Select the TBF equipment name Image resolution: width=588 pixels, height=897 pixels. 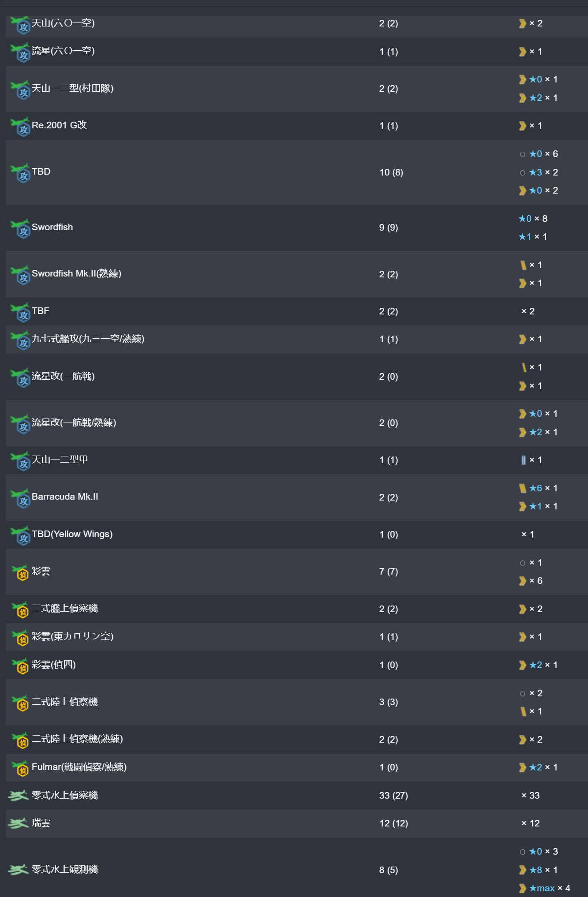point(41,311)
